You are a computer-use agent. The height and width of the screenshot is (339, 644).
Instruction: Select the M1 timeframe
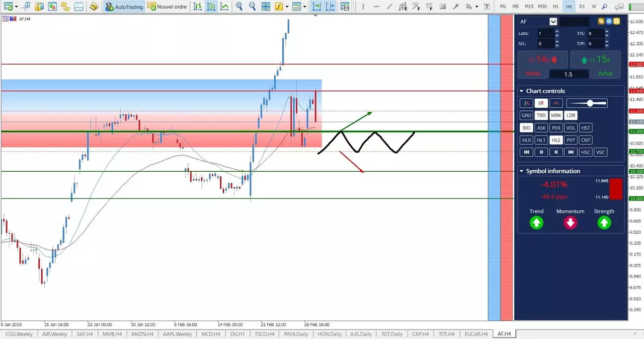(503, 7)
